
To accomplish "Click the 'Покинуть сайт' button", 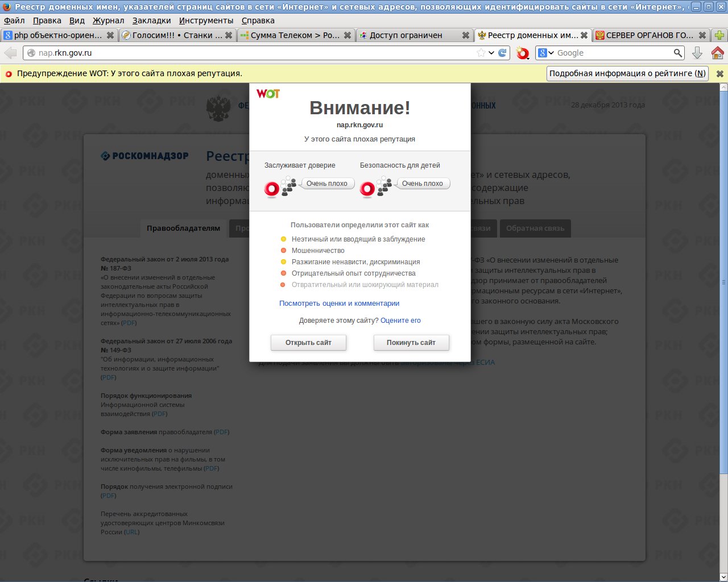I will [x=411, y=343].
